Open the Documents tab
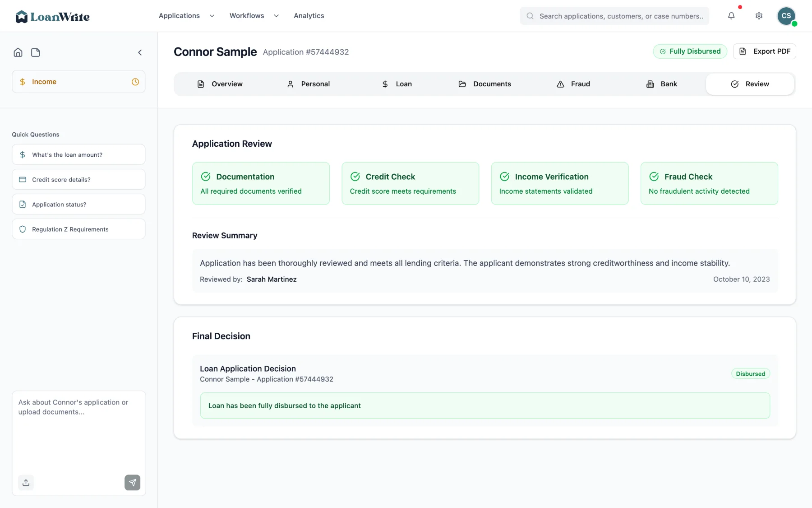 click(484, 84)
